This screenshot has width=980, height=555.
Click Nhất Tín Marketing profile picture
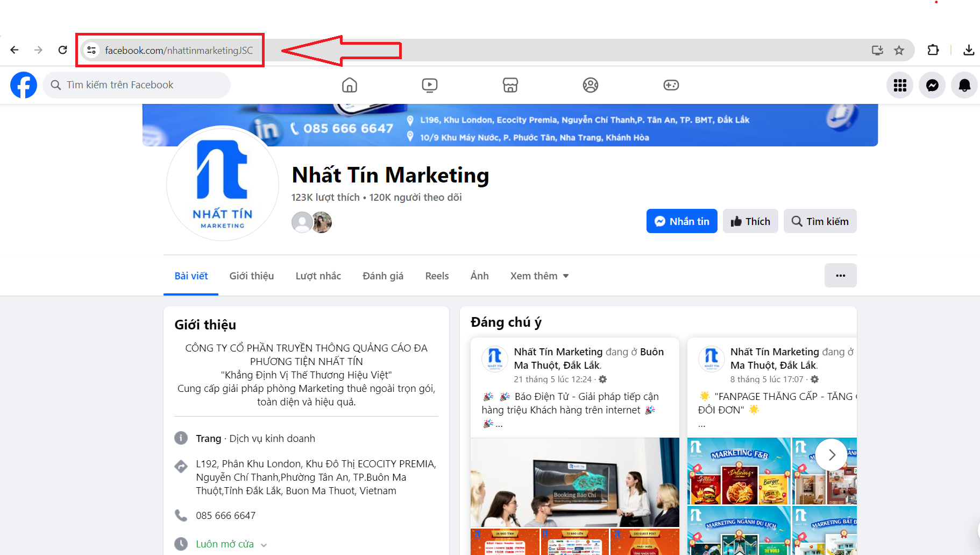click(223, 185)
